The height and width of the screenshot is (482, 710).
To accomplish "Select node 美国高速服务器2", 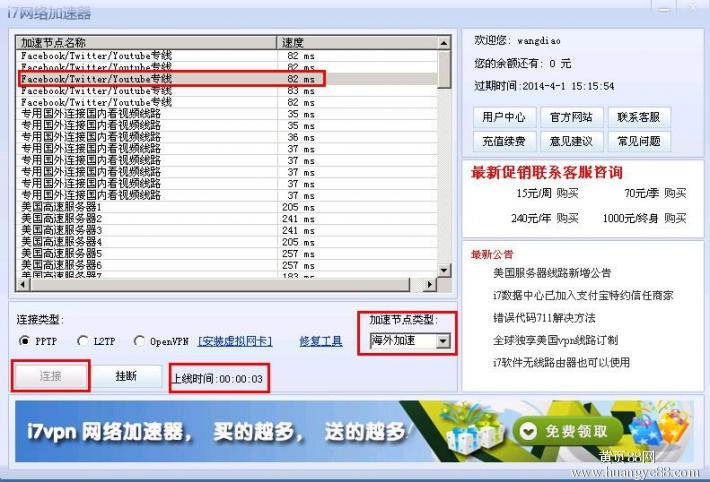I will (x=227, y=219).
